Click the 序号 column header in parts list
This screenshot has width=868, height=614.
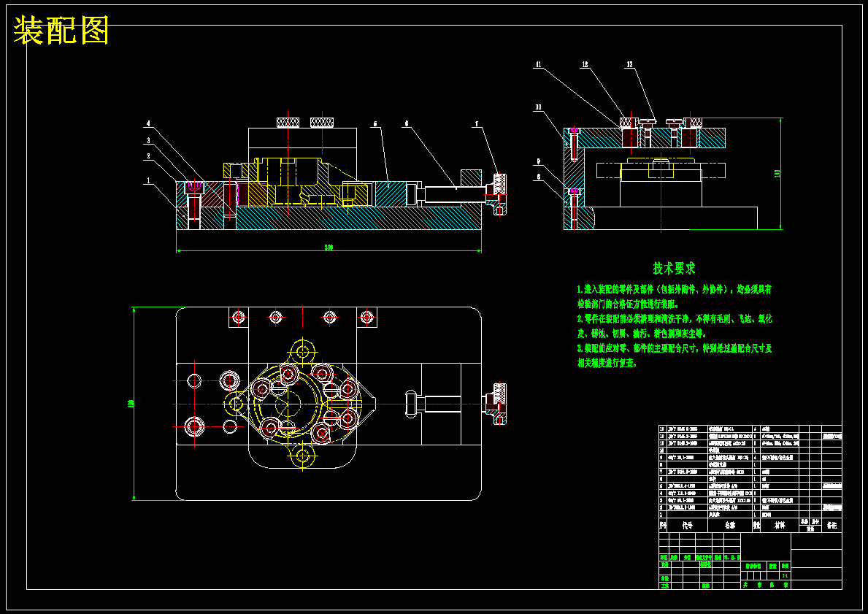tap(663, 525)
